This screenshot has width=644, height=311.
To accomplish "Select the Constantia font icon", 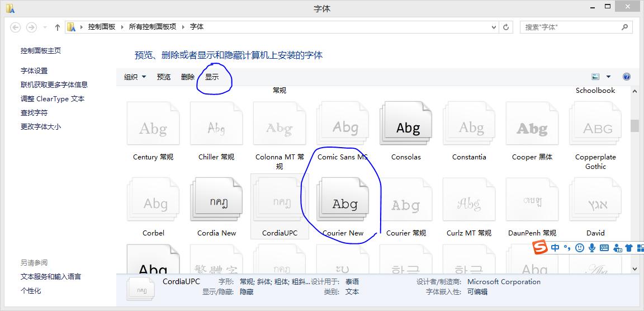I will pos(469,124).
